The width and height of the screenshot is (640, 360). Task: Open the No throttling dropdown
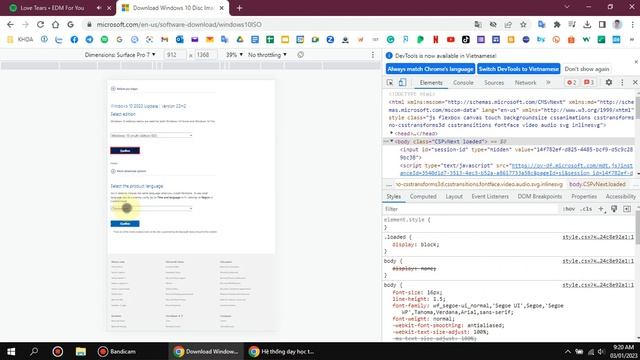(x=267, y=55)
